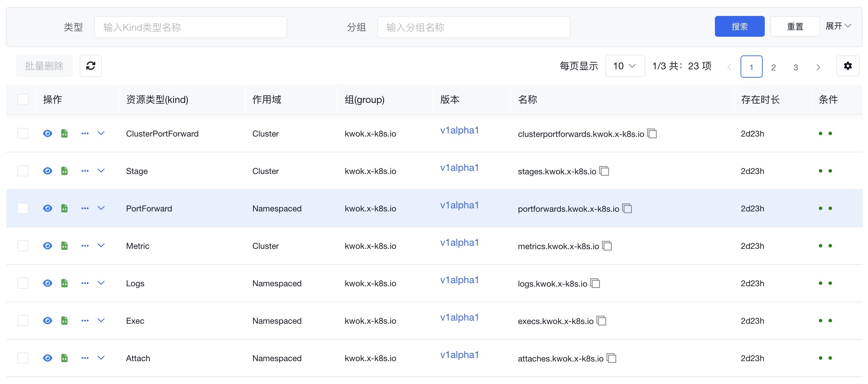868x384 pixels.
Task: Open table column settings gear
Action: pyautogui.click(x=848, y=66)
